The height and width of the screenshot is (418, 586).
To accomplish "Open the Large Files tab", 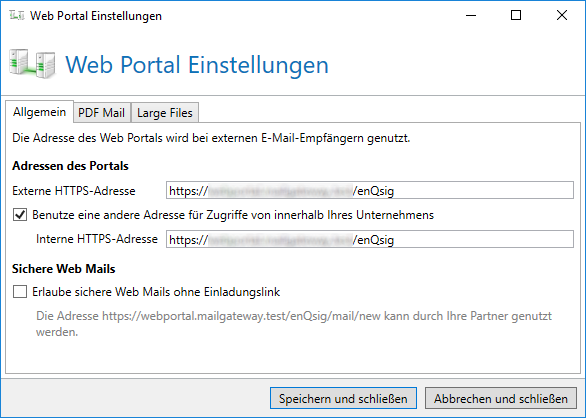I will point(164,113).
